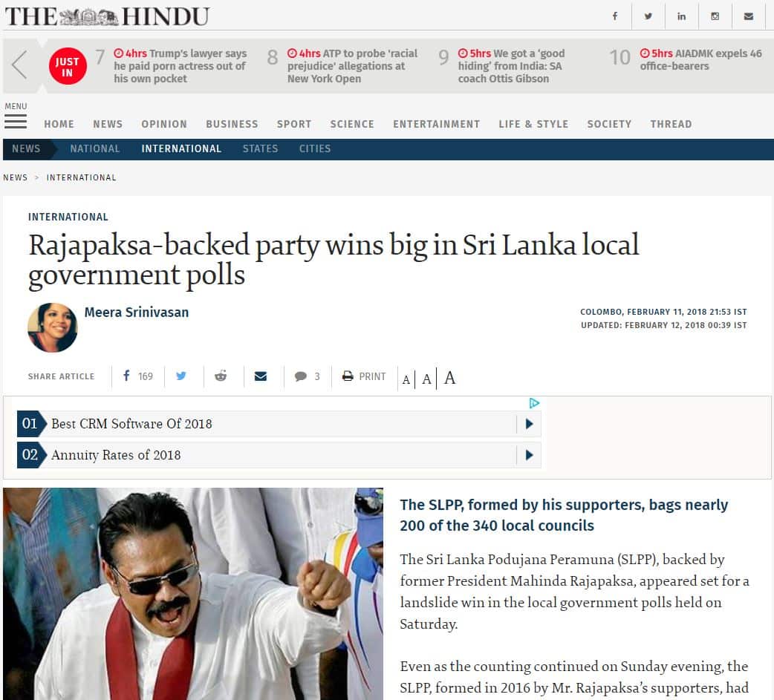774x700 pixels.
Task: Click the red Just In badge
Action: [68, 66]
